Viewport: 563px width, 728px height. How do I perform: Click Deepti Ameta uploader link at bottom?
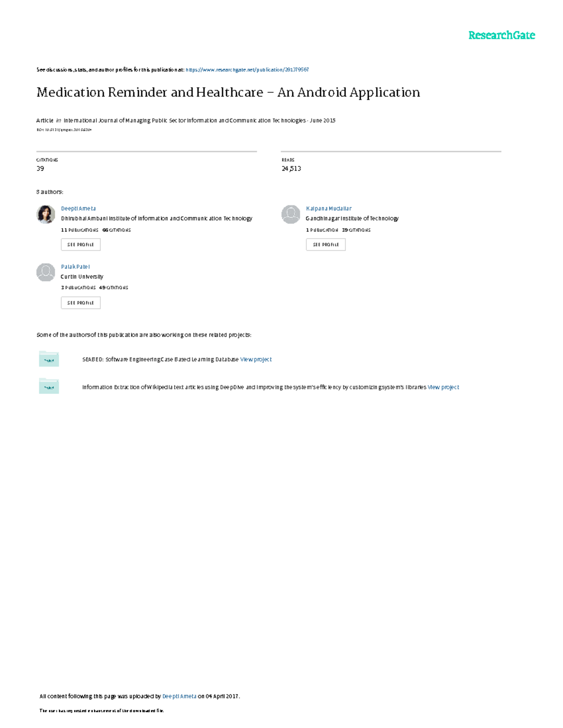(x=179, y=696)
